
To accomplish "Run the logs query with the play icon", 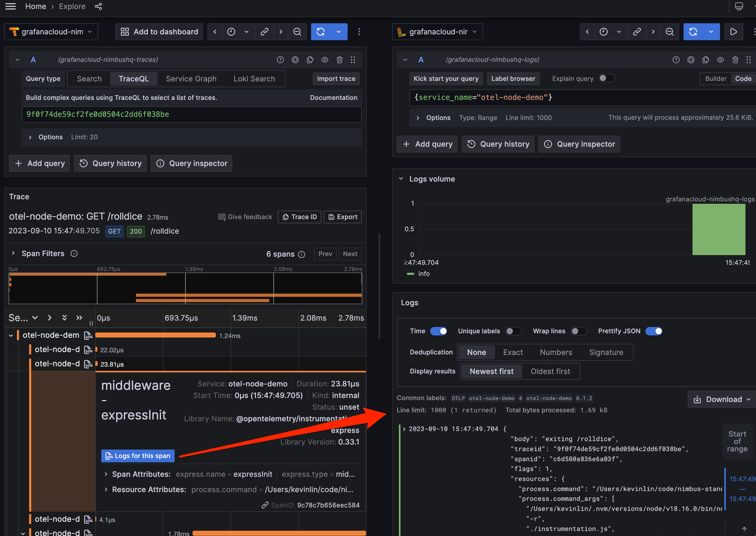I will pyautogui.click(x=734, y=32).
